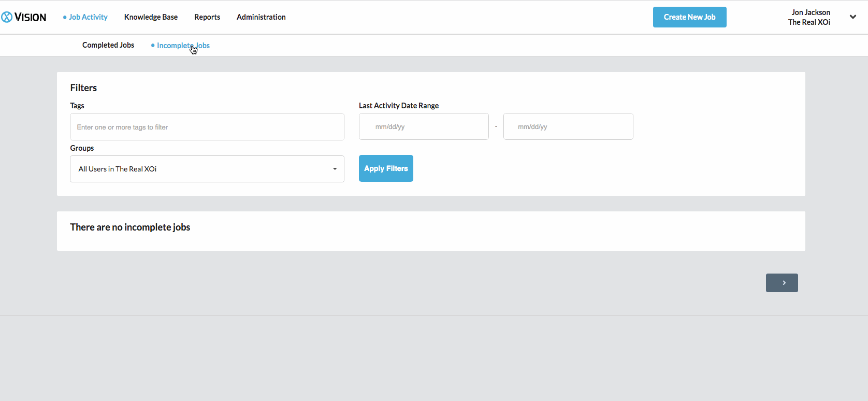Go to the Knowledge Base section

151,17
